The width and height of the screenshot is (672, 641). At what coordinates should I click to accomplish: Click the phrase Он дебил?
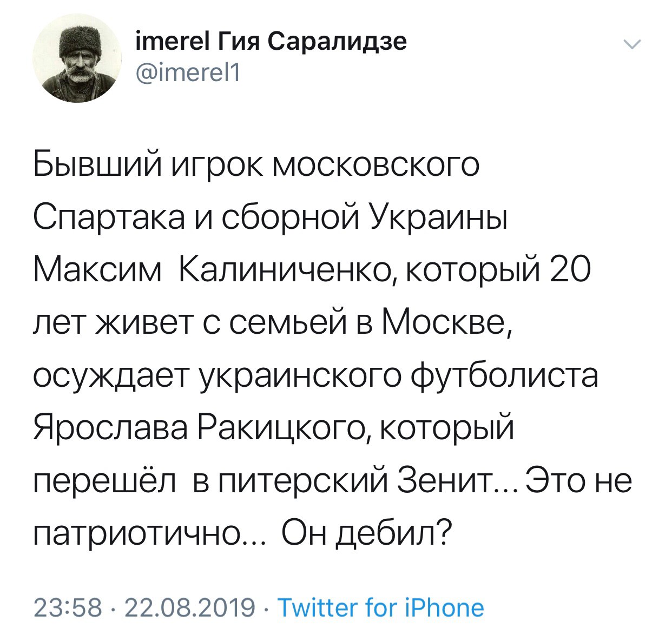[x=366, y=534]
